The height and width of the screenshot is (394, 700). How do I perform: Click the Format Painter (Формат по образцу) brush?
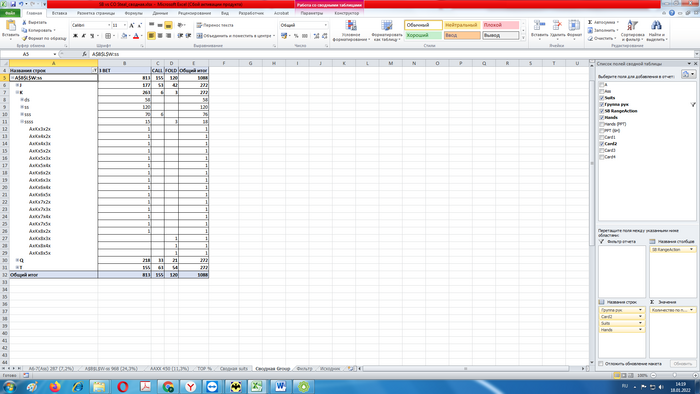[25, 38]
